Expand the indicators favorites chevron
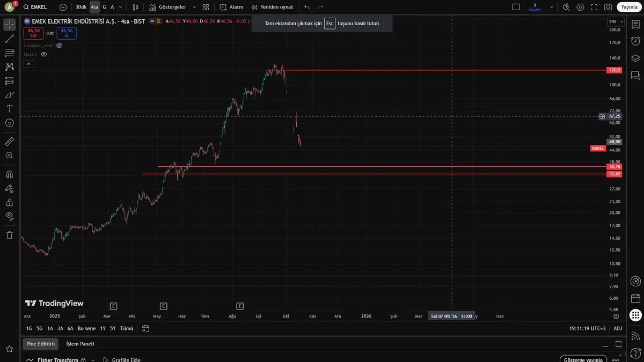The image size is (644, 362). pos(194,7)
